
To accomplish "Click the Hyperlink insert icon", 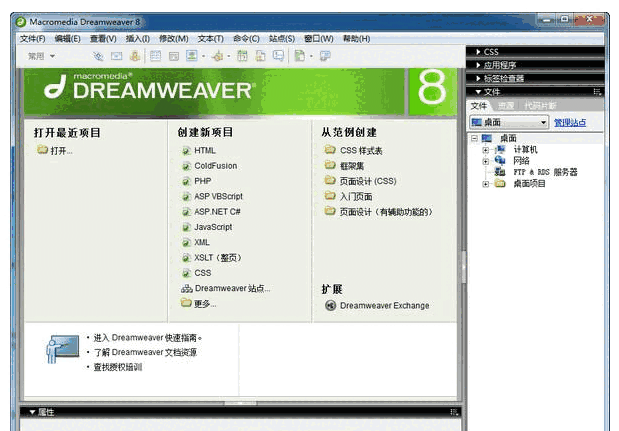I will click(x=98, y=56).
